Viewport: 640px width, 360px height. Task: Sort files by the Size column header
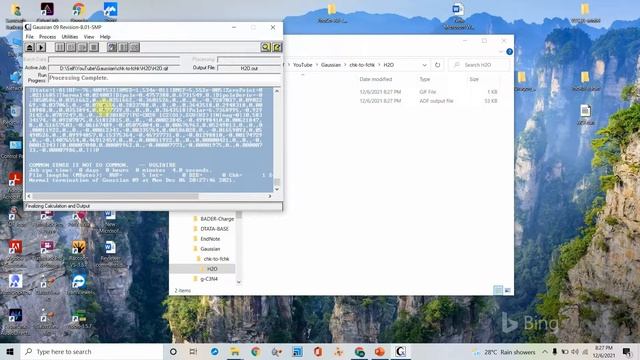point(474,79)
